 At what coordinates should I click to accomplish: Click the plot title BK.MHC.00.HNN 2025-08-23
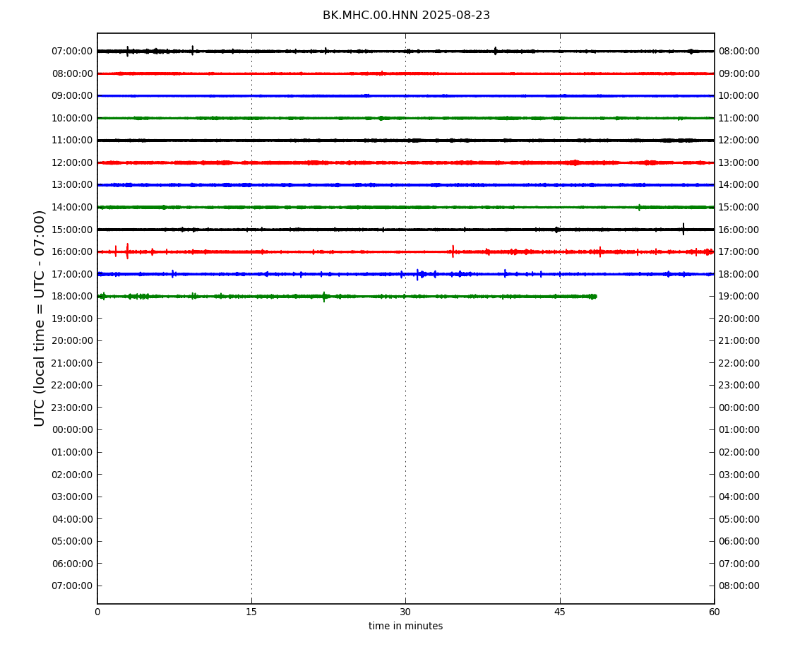406,16
